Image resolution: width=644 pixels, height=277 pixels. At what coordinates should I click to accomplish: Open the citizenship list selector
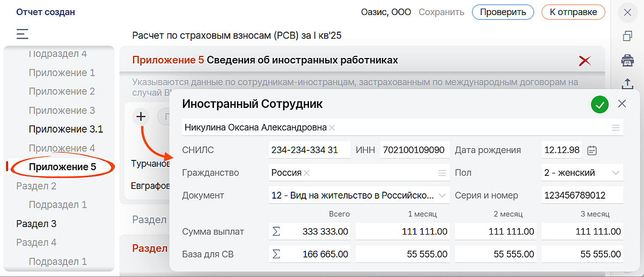442,173
